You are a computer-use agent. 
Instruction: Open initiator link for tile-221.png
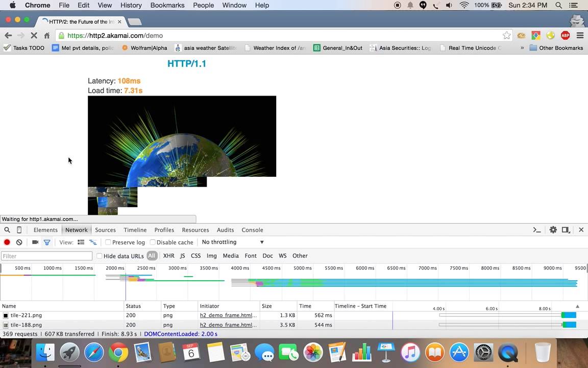pyautogui.click(x=228, y=315)
